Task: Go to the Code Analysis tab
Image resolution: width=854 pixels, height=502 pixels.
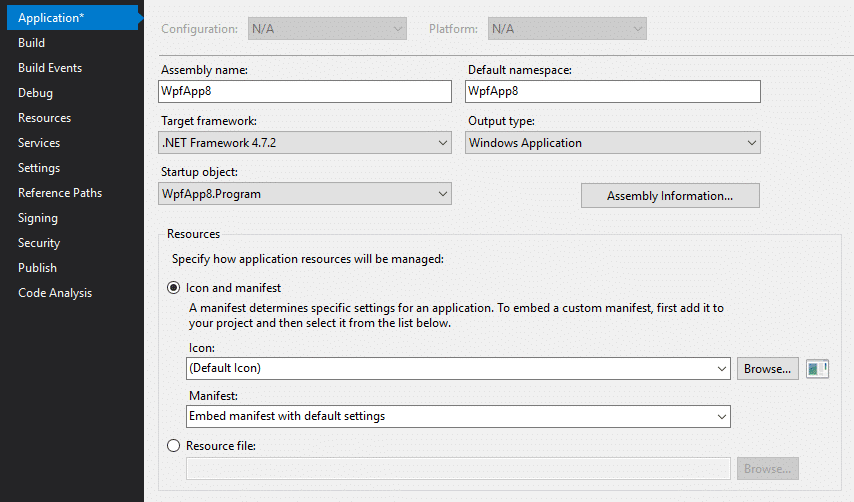Action: (x=55, y=293)
